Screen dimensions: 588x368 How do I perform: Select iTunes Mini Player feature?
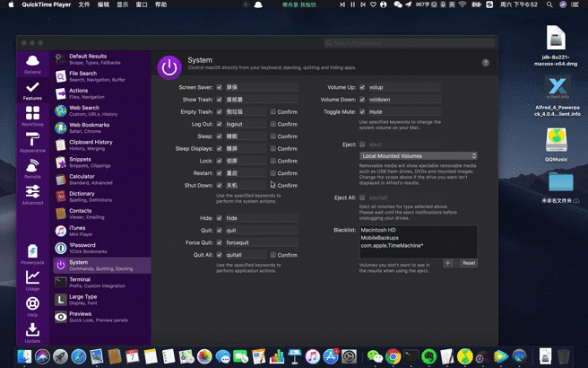click(102, 231)
